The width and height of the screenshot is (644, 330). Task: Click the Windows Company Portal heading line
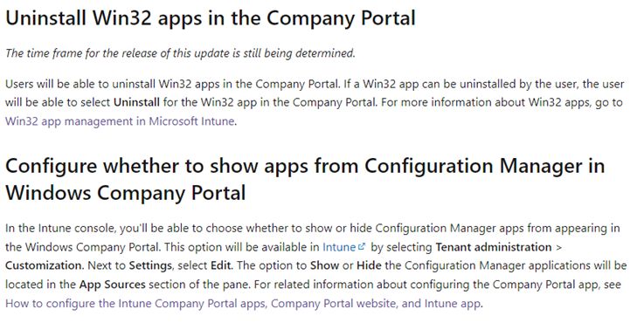point(125,193)
